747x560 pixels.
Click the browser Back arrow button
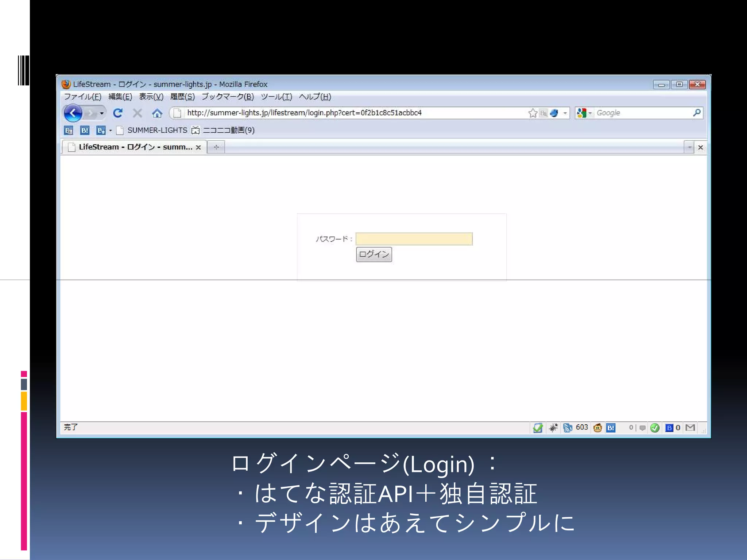coord(73,113)
